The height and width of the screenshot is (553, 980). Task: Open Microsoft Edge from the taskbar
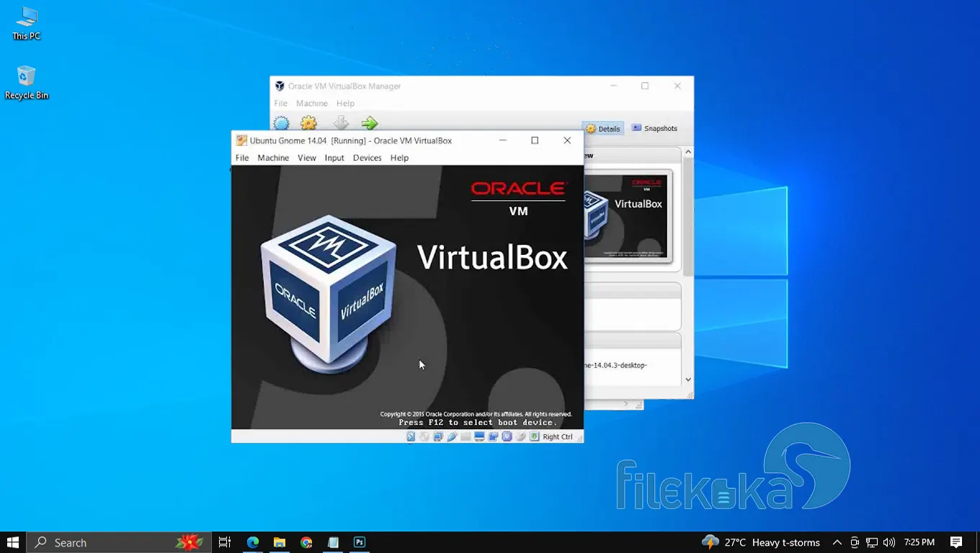pyautogui.click(x=253, y=542)
